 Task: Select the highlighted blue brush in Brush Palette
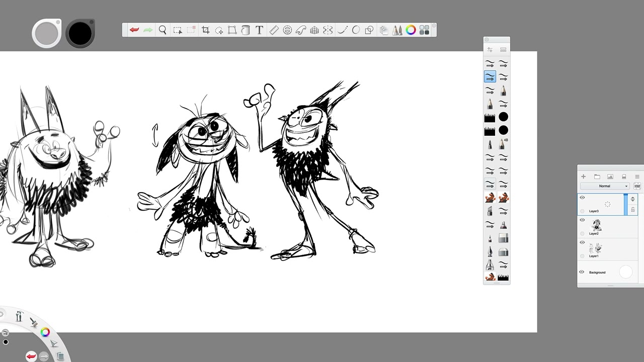click(490, 76)
